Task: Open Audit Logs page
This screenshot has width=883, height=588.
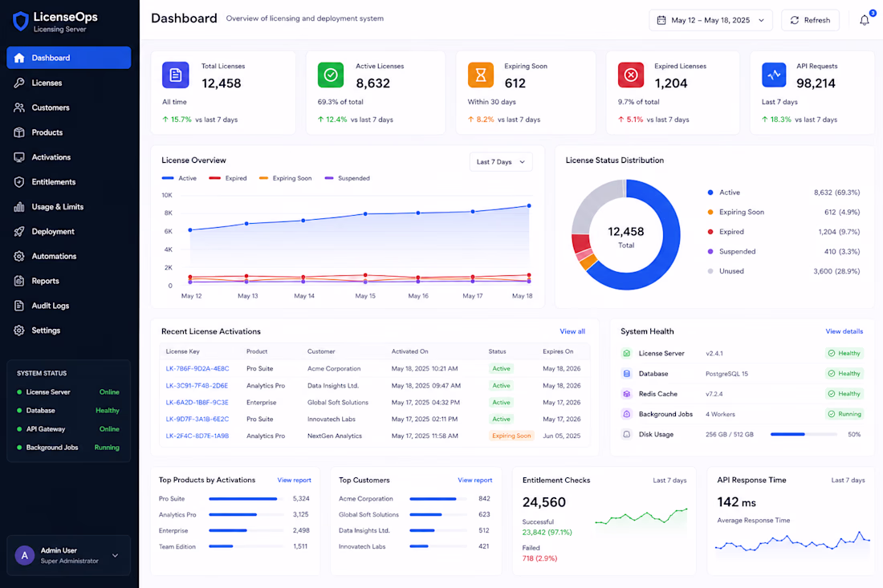Action: (x=69, y=306)
